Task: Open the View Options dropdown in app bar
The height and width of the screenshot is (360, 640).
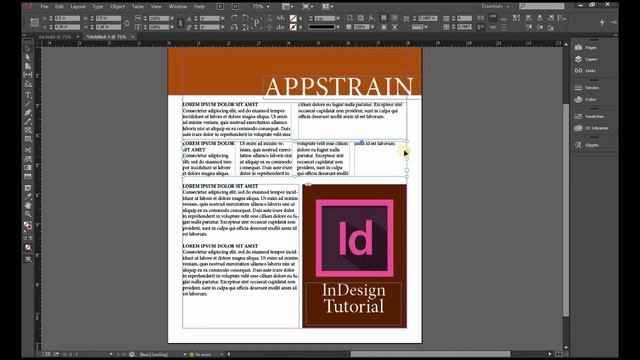Action: [x=287, y=7]
